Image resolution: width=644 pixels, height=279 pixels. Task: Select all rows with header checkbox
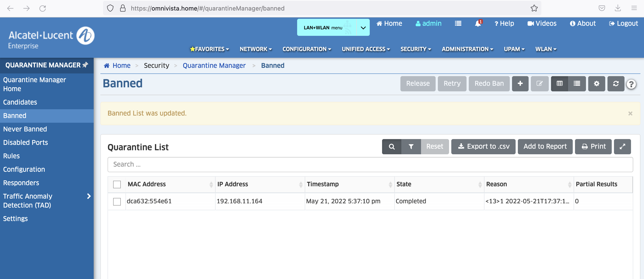tap(117, 184)
